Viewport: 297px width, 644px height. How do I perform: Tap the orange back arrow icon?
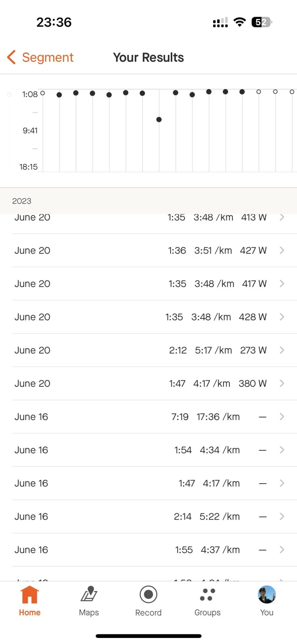pos(11,57)
